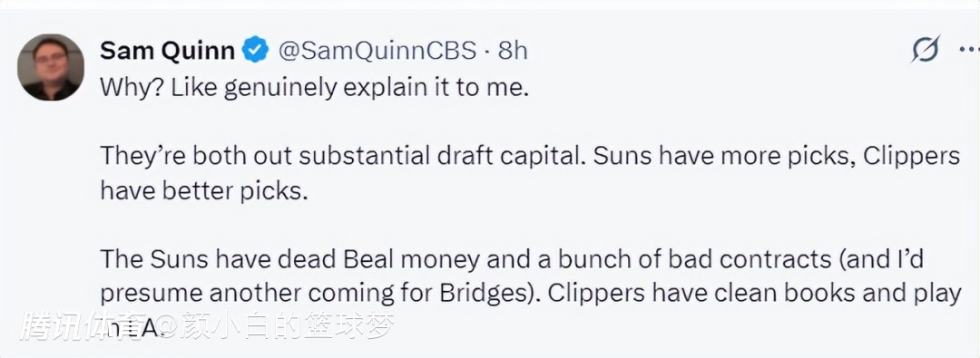Open the Grok explain-post icon

click(925, 49)
